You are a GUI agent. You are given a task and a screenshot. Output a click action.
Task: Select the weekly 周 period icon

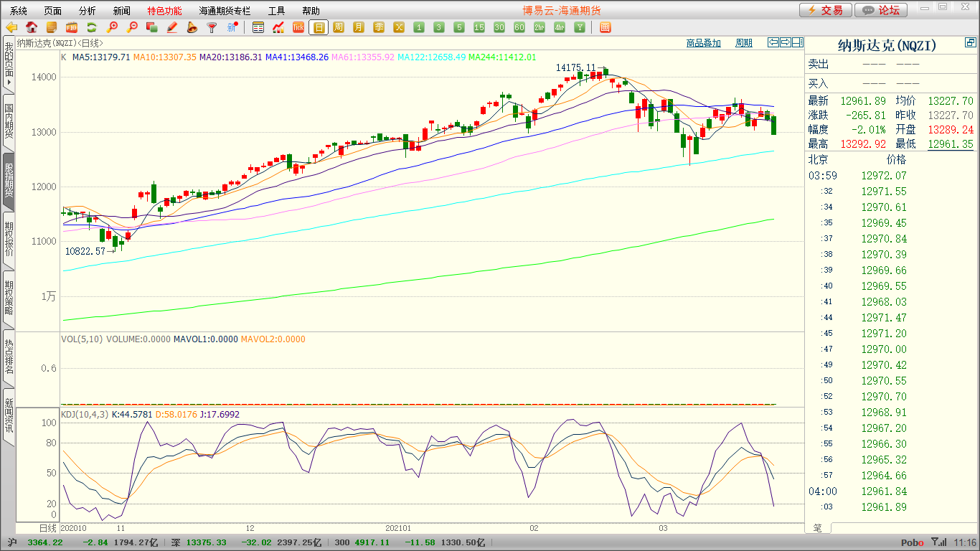click(339, 27)
